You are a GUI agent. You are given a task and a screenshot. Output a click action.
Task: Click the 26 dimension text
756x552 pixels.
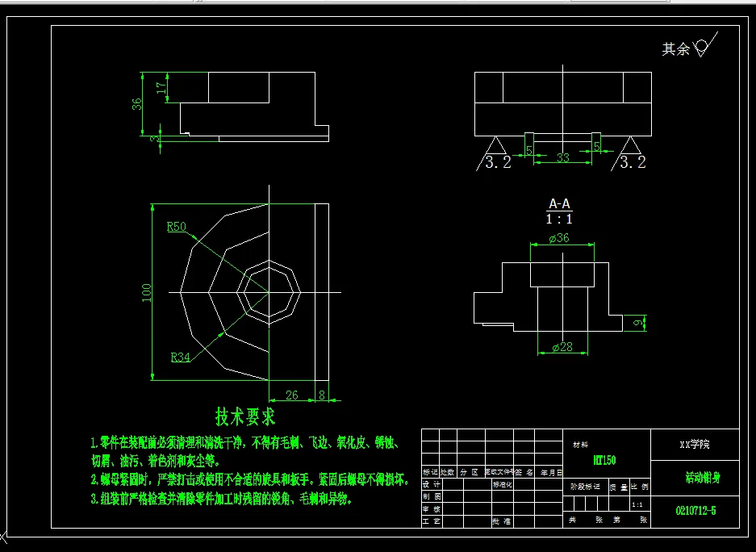[292, 395]
